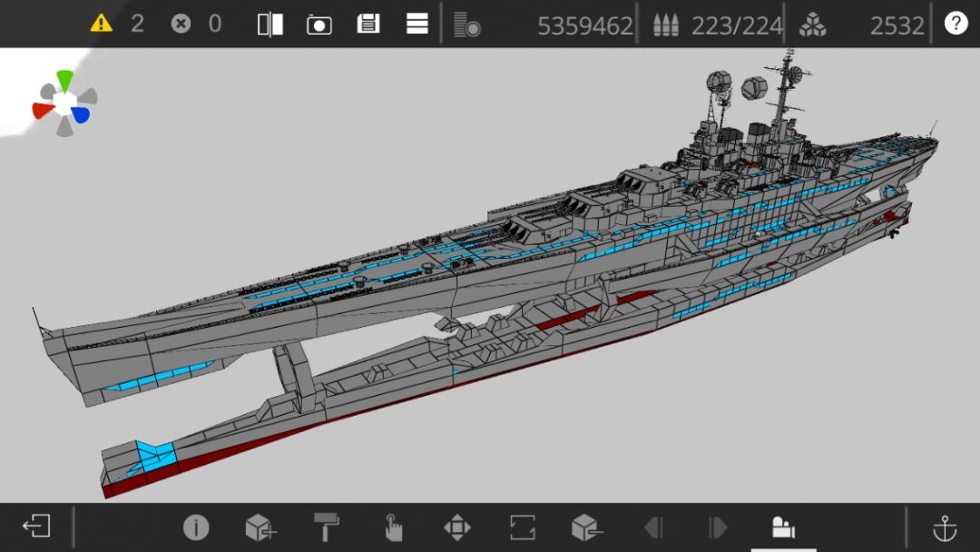
Task: Open the cost coins icon
Action: (467, 25)
